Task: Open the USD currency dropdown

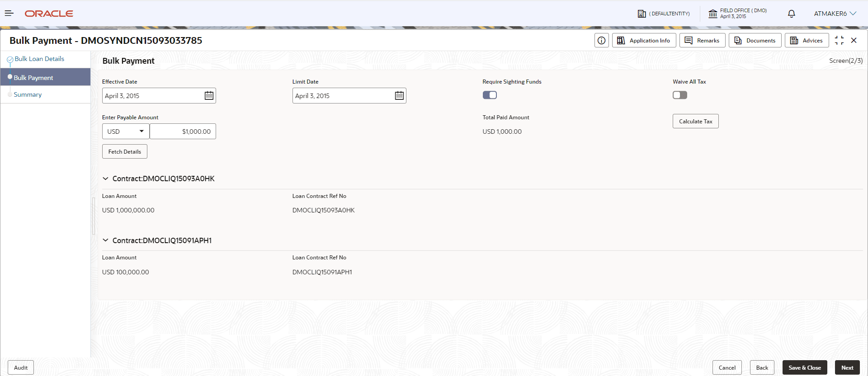Action: (x=126, y=131)
